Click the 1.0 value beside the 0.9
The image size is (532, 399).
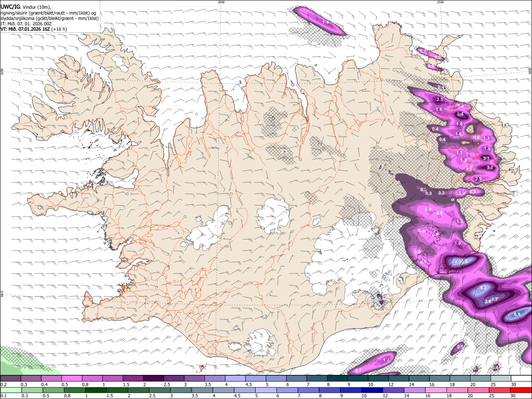point(461,193)
